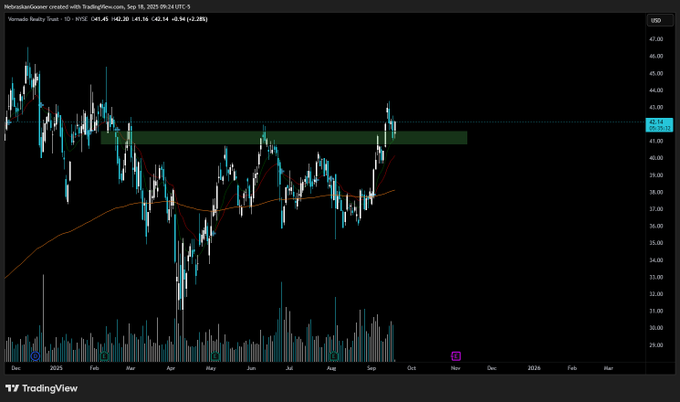Select the green rectangle support zone
Screen dimensions: 680x402
pos(284,138)
